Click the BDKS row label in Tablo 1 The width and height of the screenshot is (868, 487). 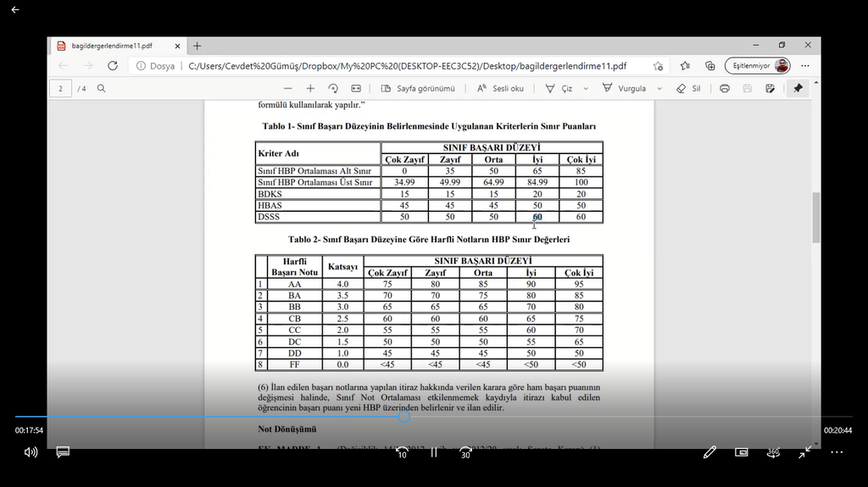(x=270, y=194)
